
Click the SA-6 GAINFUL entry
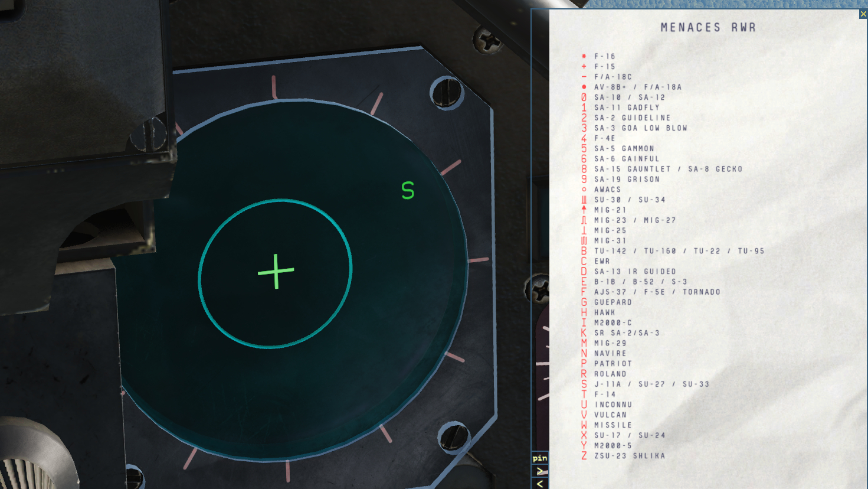coord(627,159)
